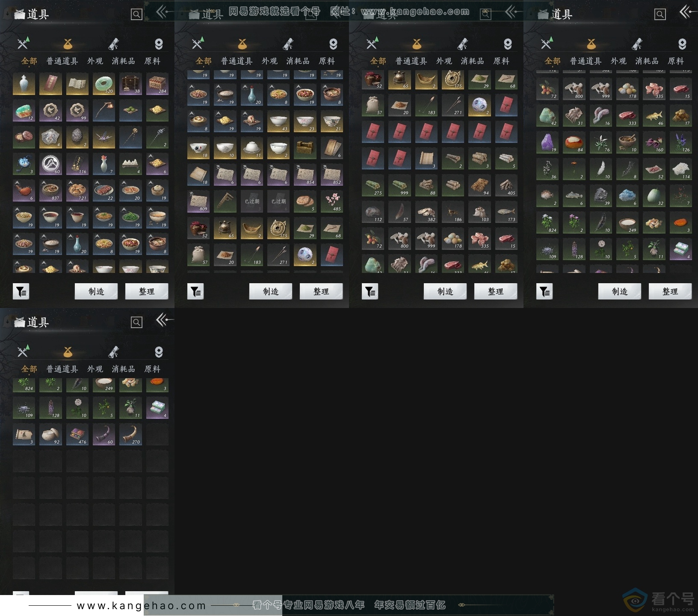
Task: Select the purple flower item with count 160
Action: pos(654,142)
